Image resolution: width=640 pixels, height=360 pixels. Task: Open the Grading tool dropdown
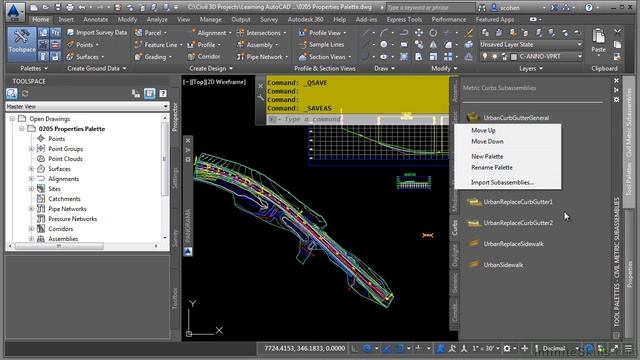coord(153,57)
